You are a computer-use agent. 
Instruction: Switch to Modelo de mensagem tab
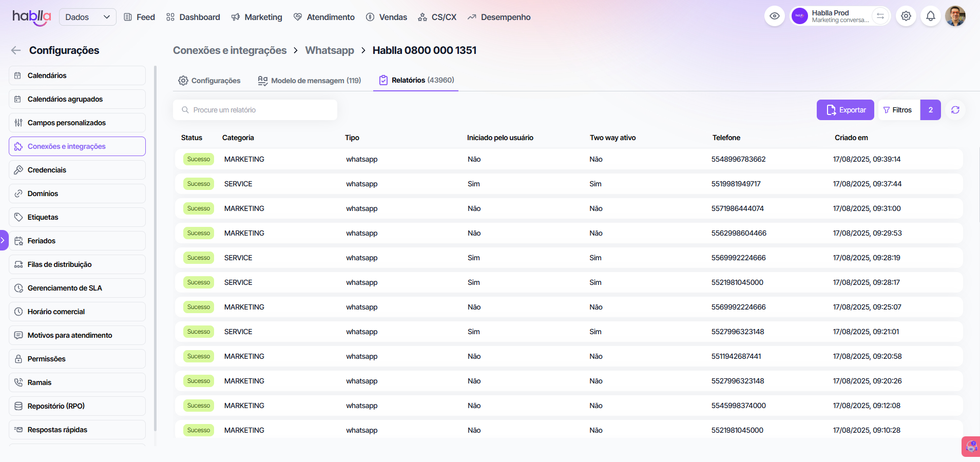(310, 81)
